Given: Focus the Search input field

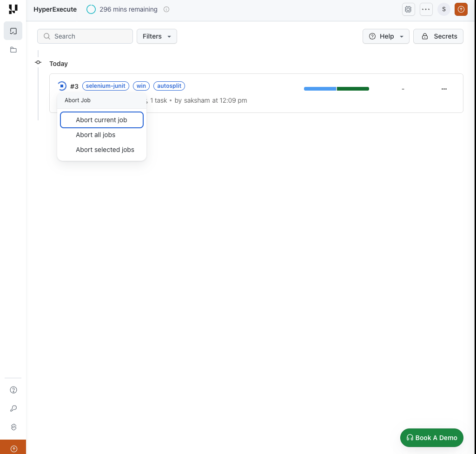Looking at the screenshot, I should tap(85, 36).
